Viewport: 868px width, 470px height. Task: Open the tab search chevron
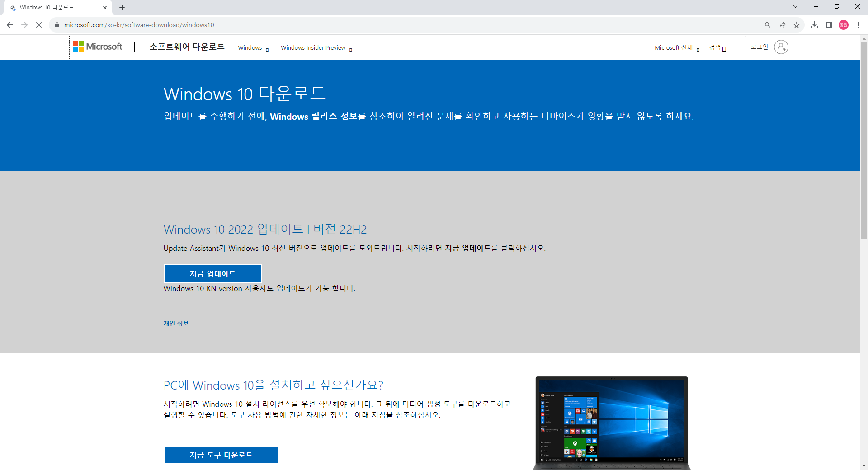[x=795, y=6]
